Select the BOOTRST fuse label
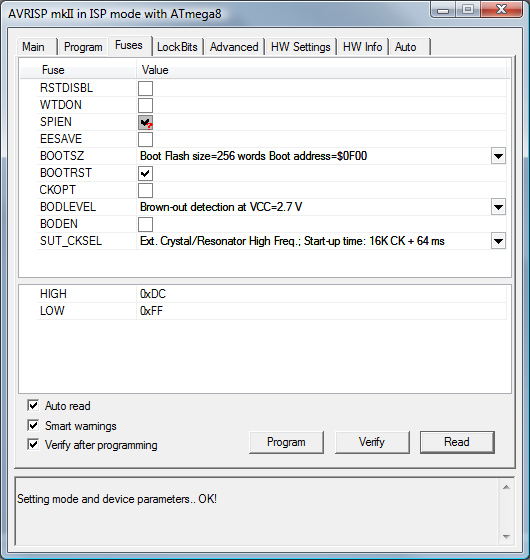Image resolution: width=530 pixels, height=560 pixels. point(66,173)
